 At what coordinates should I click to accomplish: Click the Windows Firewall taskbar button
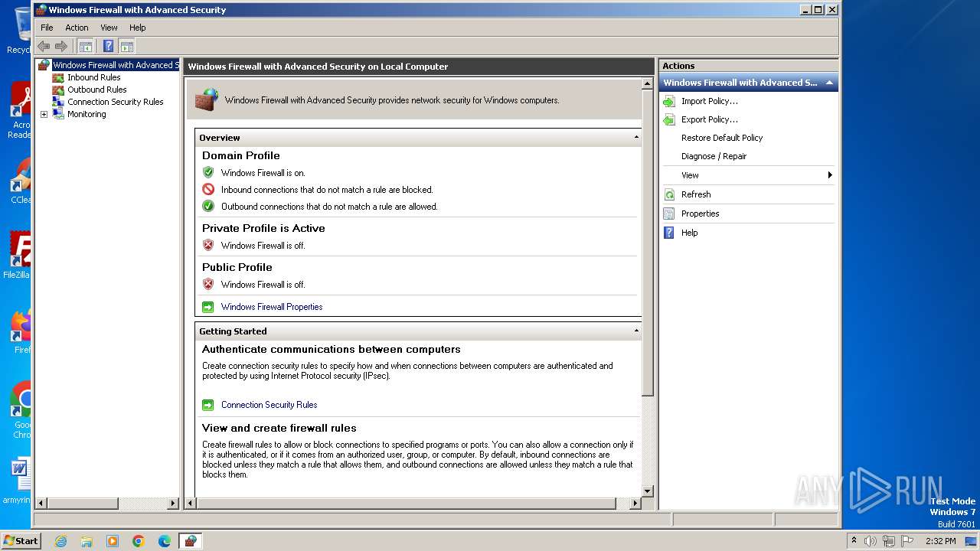(x=190, y=541)
